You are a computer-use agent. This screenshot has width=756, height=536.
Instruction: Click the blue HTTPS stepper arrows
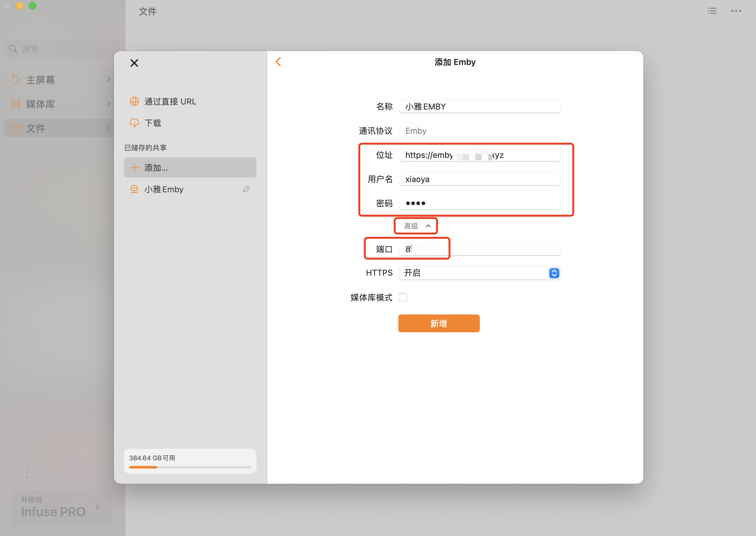(x=554, y=273)
